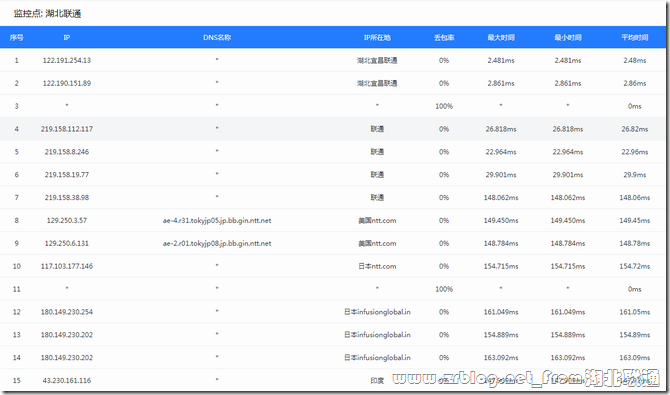Click the 29.9ms average time value
670x395 pixels.
coord(635,175)
